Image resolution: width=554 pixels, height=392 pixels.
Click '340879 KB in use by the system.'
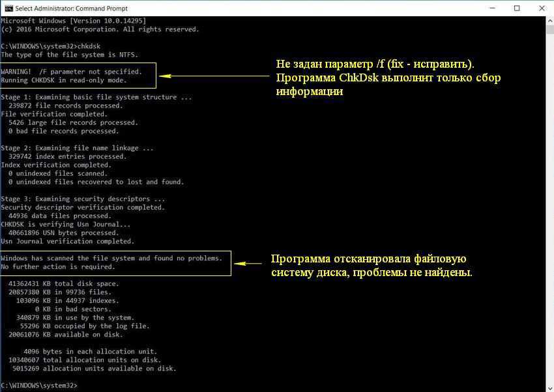tap(75, 317)
